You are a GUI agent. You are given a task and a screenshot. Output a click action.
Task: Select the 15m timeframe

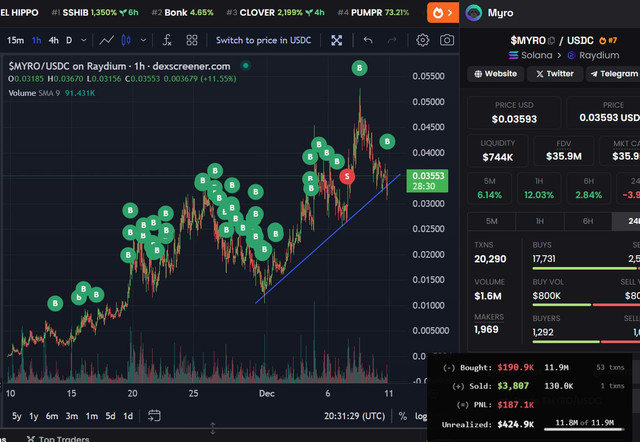pos(16,40)
